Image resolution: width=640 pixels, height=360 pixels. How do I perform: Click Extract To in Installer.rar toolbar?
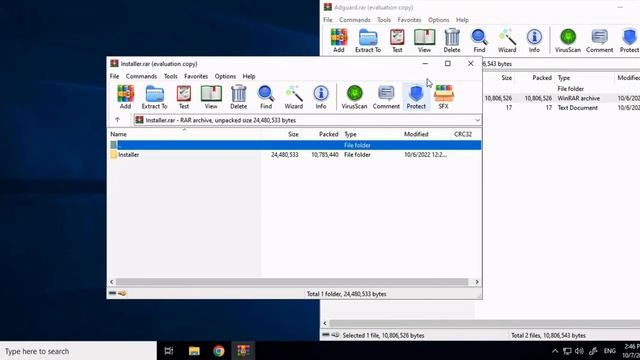(x=154, y=97)
